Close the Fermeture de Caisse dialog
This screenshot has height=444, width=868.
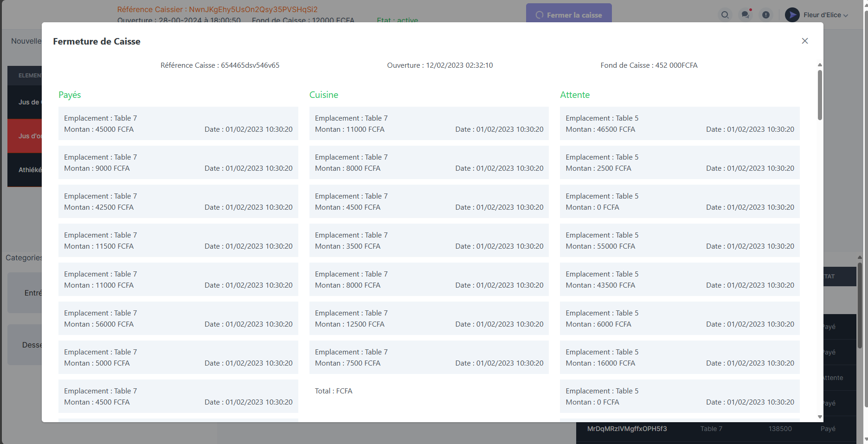click(x=805, y=41)
